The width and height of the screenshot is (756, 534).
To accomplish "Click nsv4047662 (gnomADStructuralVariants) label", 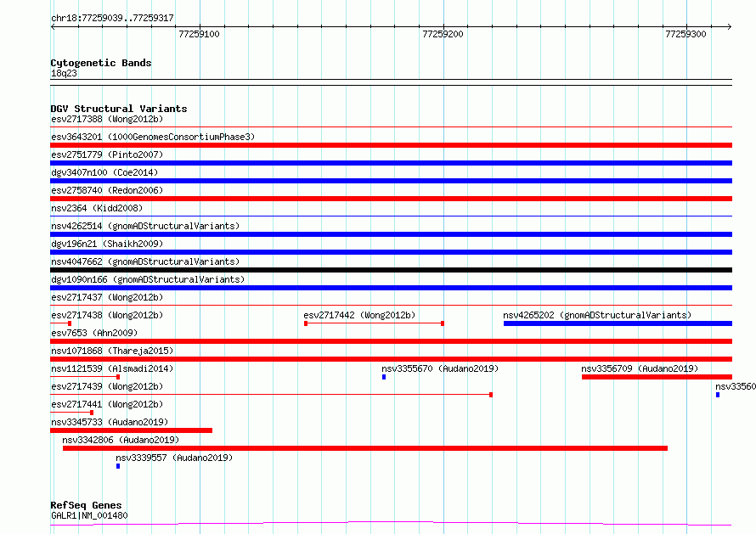I will [145, 261].
